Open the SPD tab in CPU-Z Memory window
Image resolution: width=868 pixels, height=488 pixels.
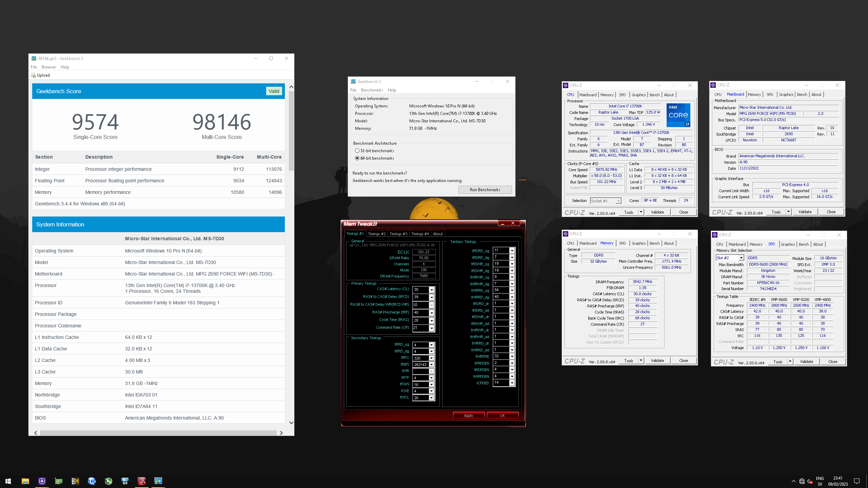pyautogui.click(x=623, y=243)
